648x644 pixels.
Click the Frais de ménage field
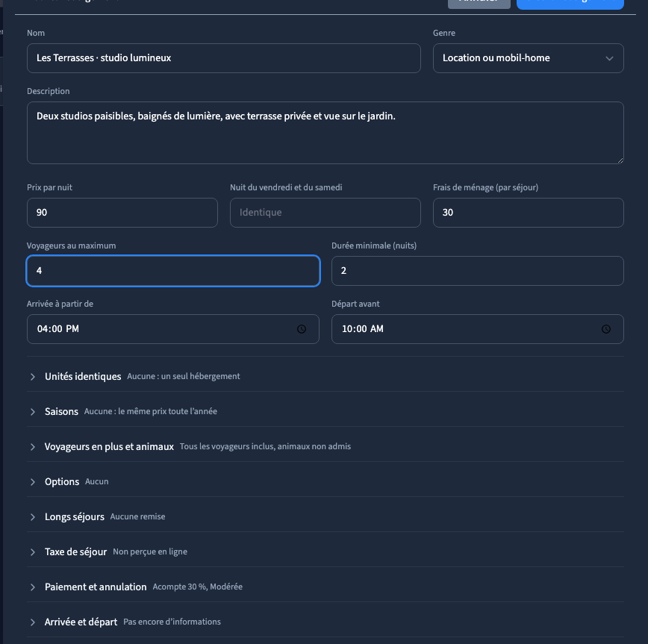(528, 213)
